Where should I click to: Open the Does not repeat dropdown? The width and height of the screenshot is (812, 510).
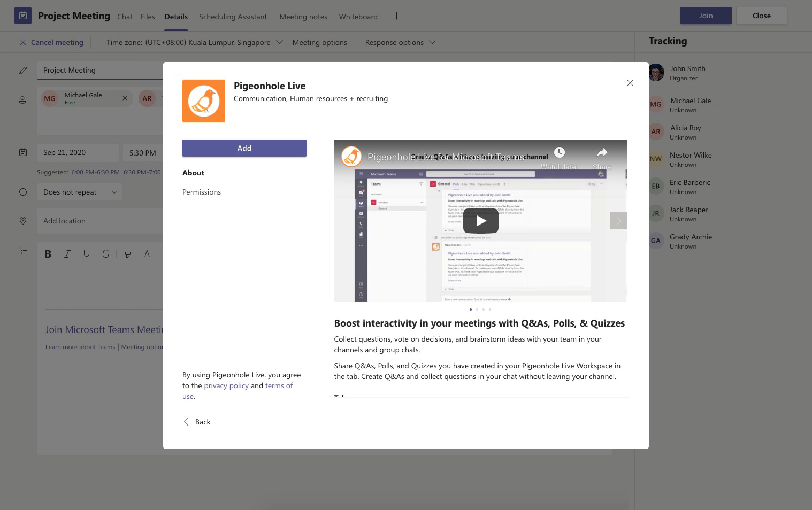[x=80, y=192]
